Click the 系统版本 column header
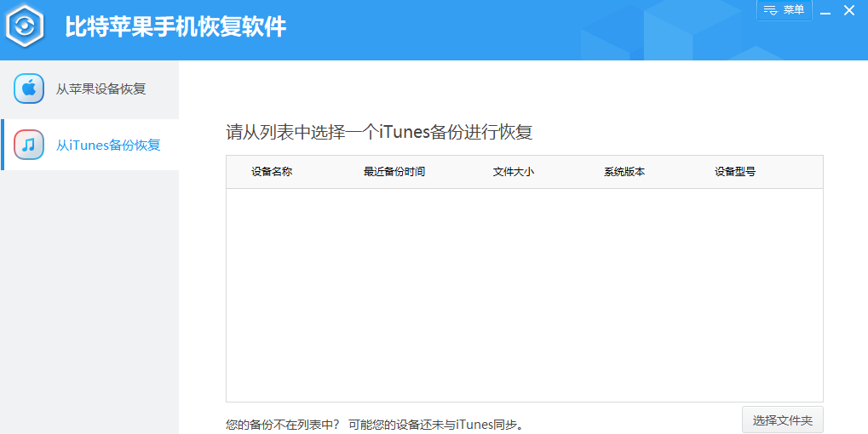 coord(624,171)
